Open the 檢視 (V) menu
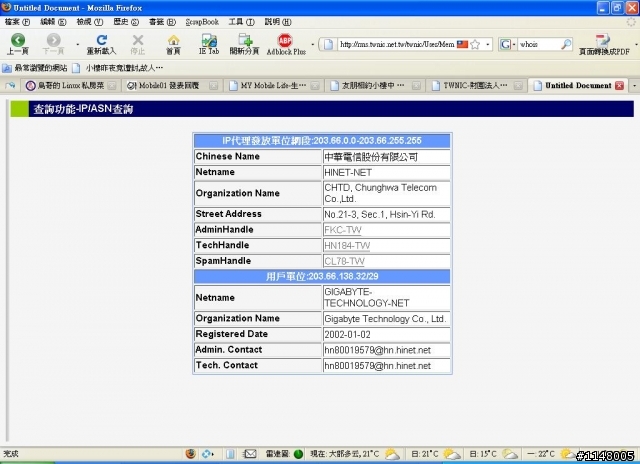This screenshot has height=464, width=640. (90, 22)
